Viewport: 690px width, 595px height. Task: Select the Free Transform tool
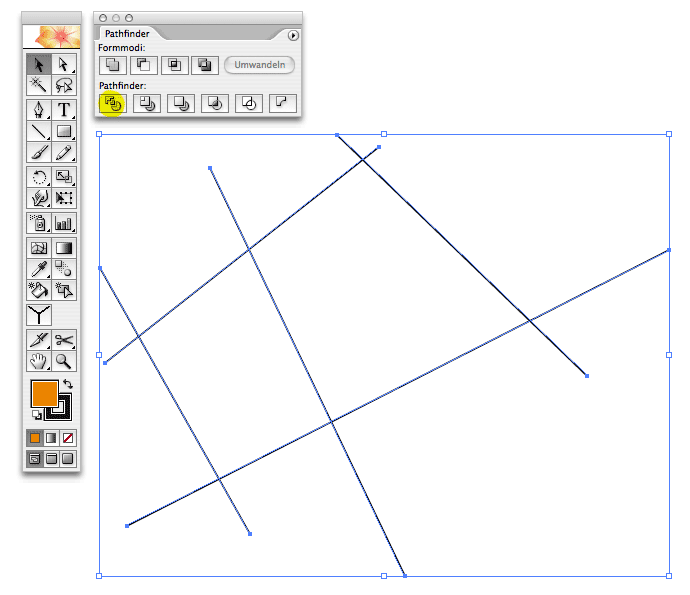click(64, 198)
